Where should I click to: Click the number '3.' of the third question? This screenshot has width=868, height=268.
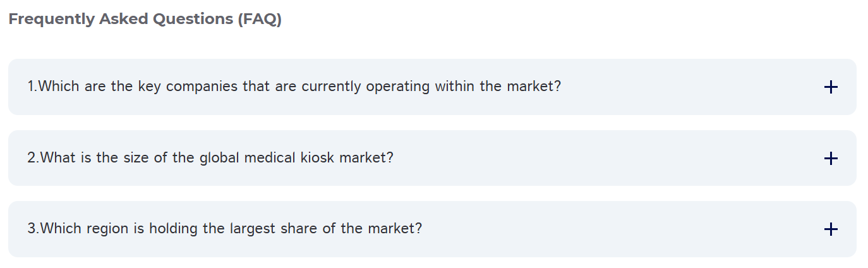(33, 228)
